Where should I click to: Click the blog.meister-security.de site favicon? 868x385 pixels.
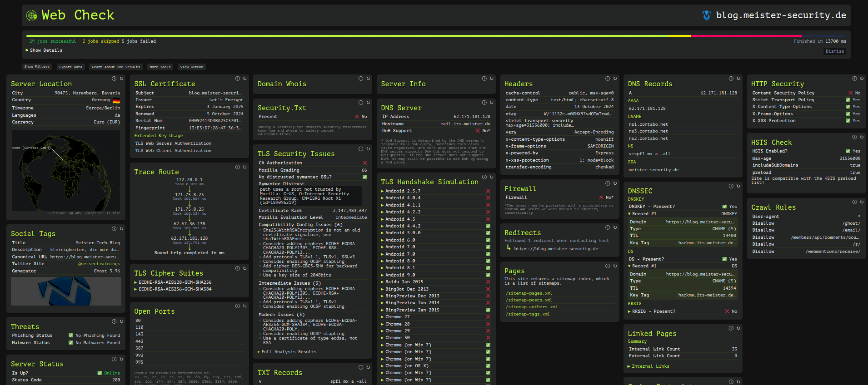coord(706,15)
